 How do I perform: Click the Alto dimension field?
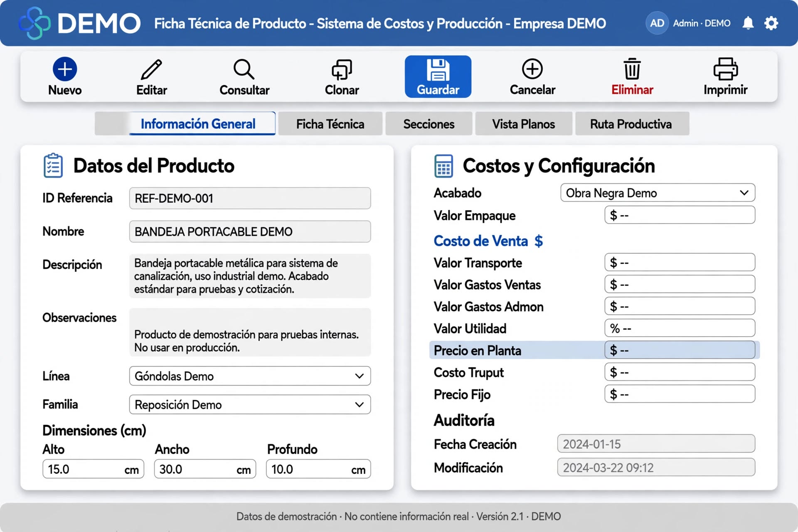(x=93, y=469)
